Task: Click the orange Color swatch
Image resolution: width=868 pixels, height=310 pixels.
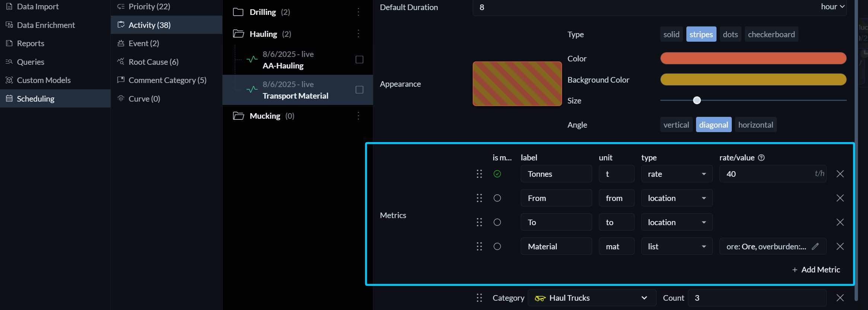Action: [x=753, y=58]
